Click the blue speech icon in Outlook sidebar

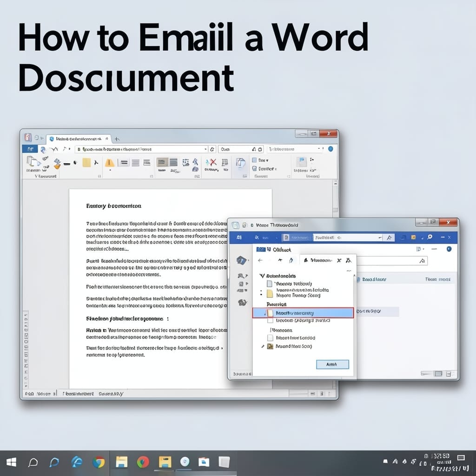(x=241, y=260)
